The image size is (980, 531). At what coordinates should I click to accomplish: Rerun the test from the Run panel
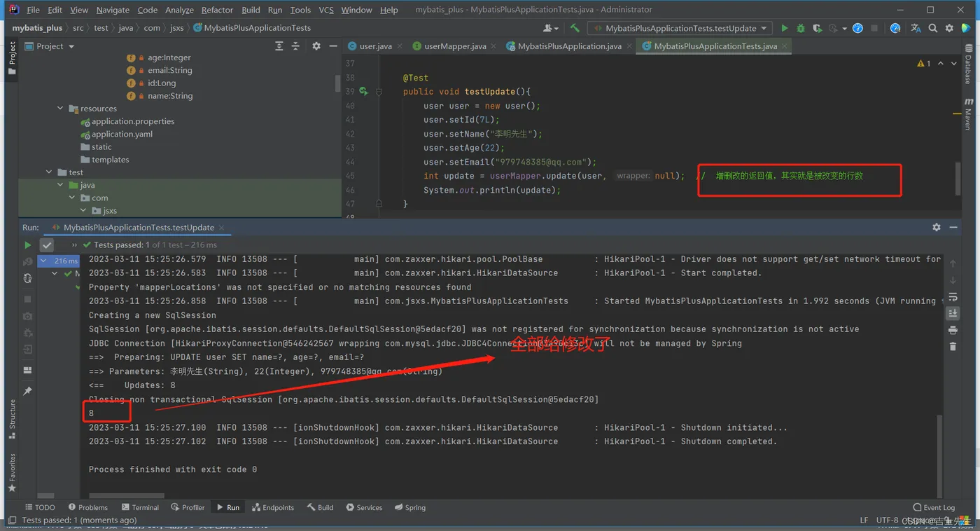(27, 245)
